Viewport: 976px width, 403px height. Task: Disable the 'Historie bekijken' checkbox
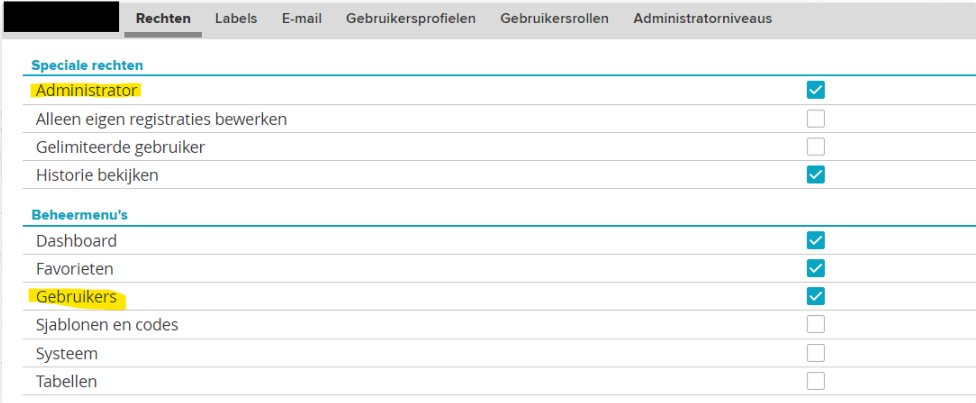coord(816,175)
